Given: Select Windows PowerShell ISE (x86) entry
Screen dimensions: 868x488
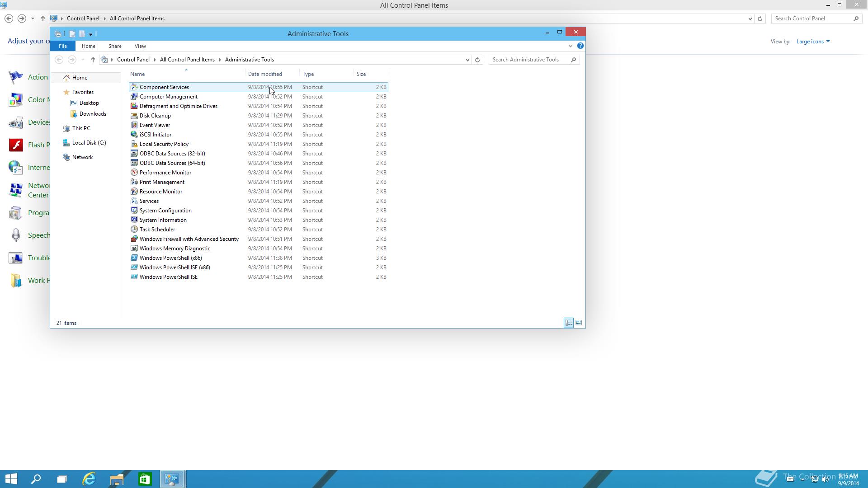Looking at the screenshot, I should pos(259,267).
